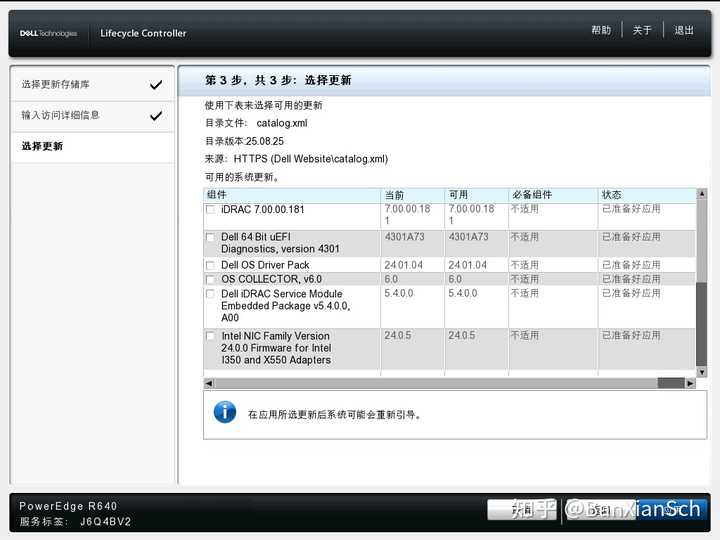Click the horizontal scroll left arrow
The width and height of the screenshot is (720, 540).
tap(208, 383)
